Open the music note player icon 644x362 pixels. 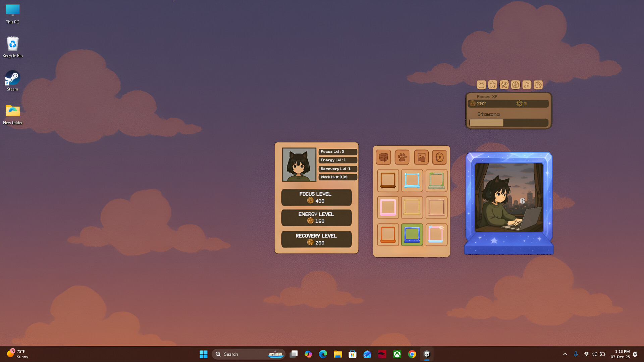(x=527, y=85)
